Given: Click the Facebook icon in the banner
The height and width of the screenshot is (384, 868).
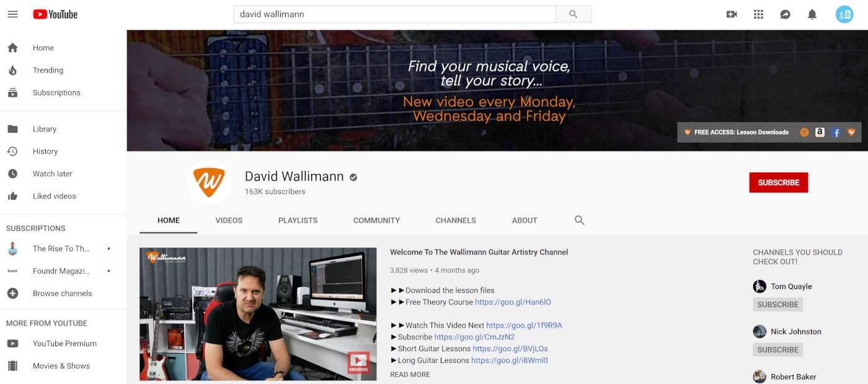Looking at the screenshot, I should click(x=836, y=132).
